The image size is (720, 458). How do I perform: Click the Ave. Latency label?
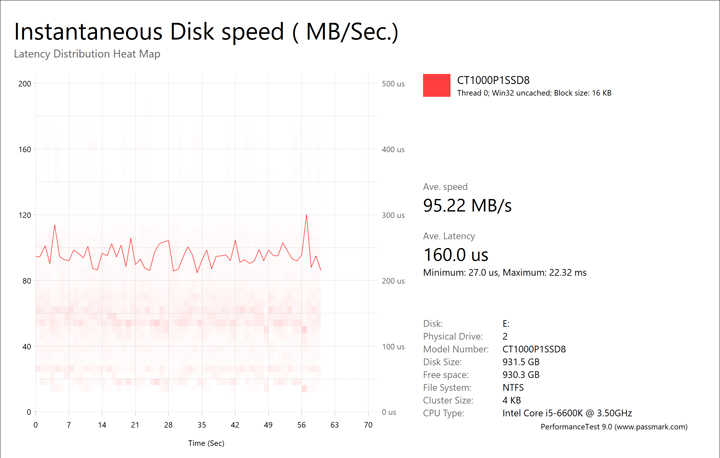click(x=451, y=235)
